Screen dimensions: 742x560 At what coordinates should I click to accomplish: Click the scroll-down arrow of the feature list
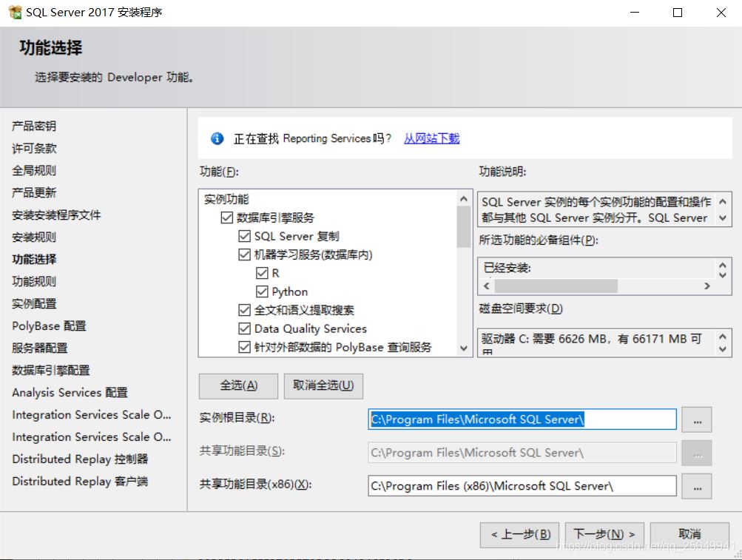(464, 348)
